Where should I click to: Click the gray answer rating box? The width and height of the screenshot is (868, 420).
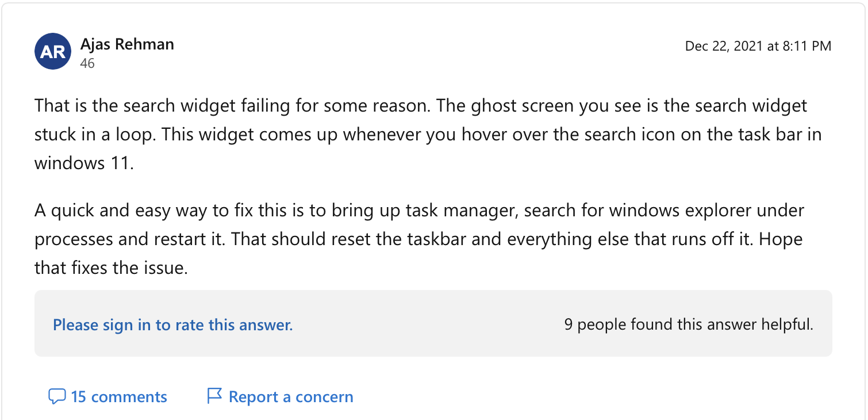(x=433, y=323)
